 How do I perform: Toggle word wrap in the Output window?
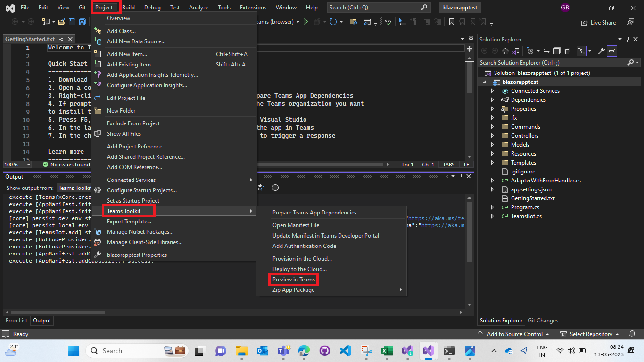(x=261, y=188)
